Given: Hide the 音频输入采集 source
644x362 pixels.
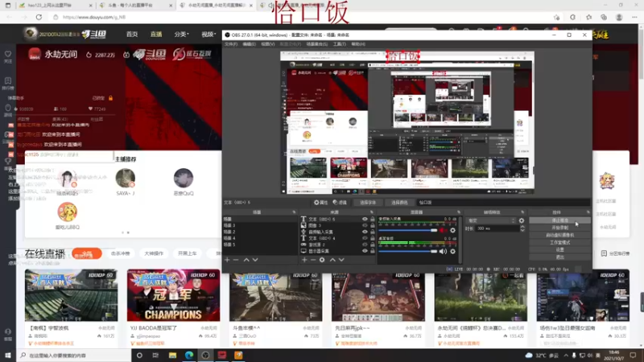Looking at the screenshot, I should (x=365, y=232).
